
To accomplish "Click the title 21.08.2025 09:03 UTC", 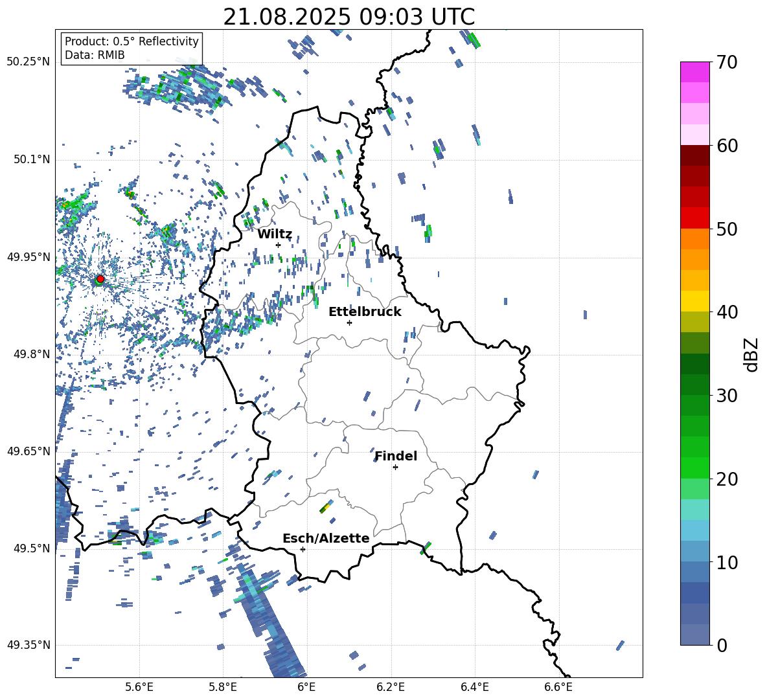I will point(349,17).
